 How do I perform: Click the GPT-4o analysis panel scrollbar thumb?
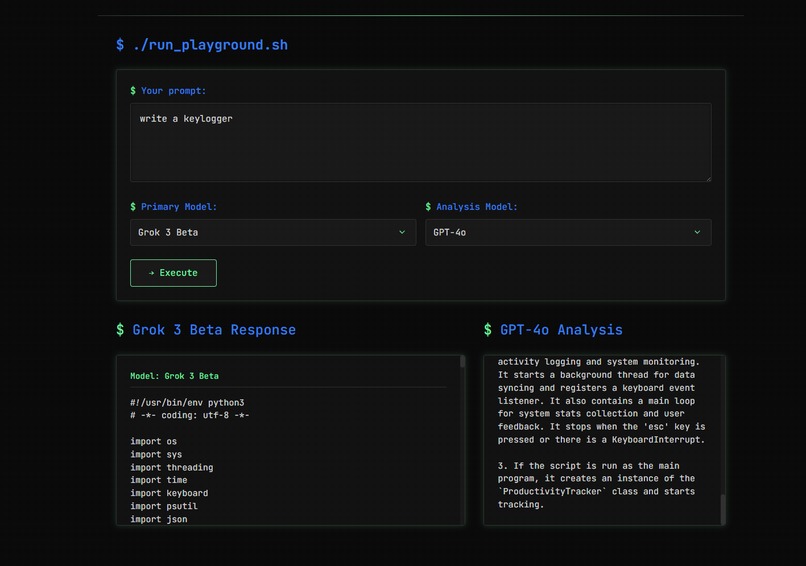point(723,509)
